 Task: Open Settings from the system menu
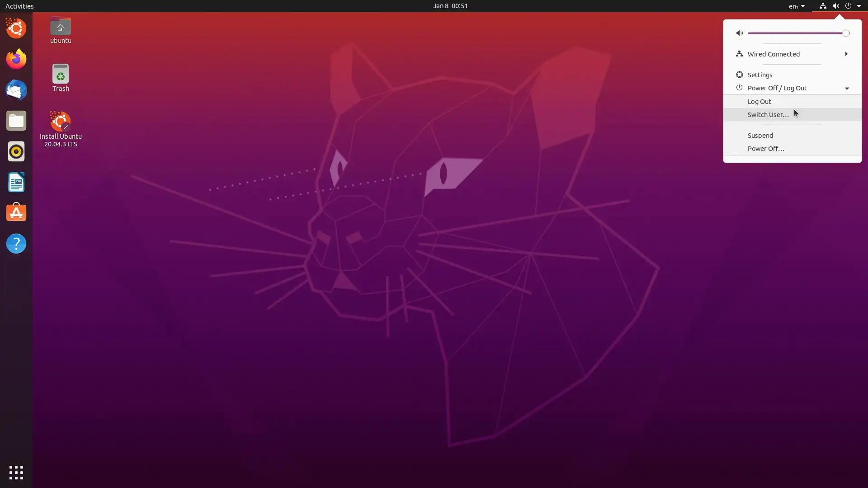(759, 75)
